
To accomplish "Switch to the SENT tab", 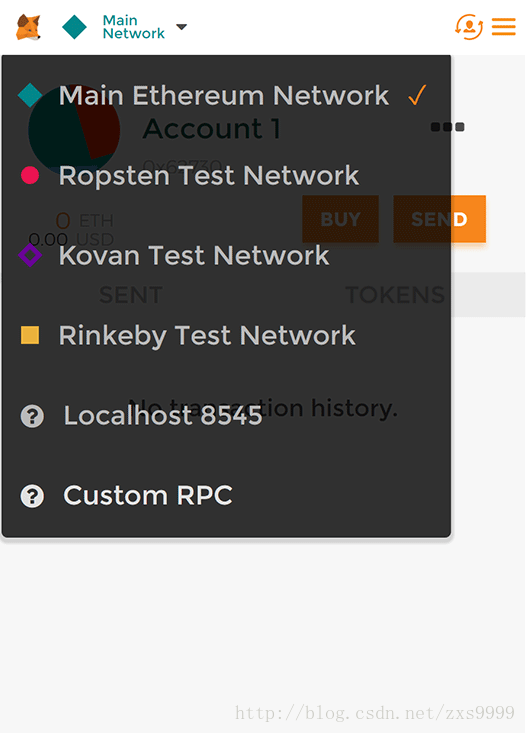I will click(x=131, y=295).
